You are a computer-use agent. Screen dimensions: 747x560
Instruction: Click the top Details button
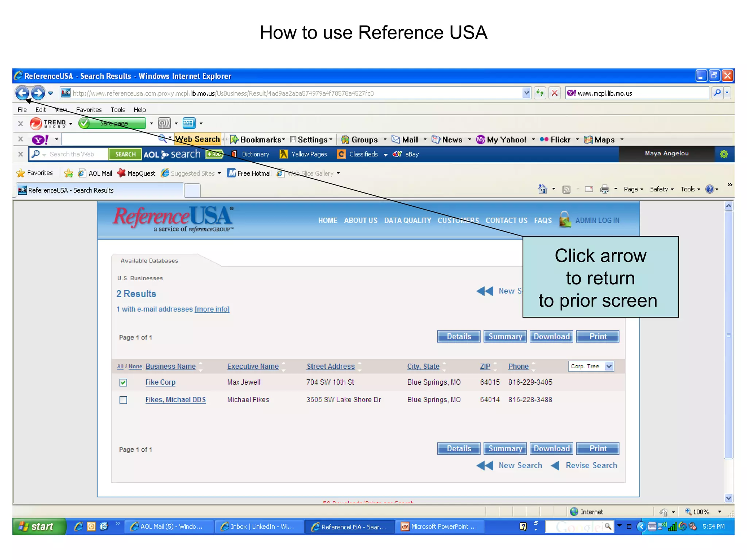coord(458,337)
